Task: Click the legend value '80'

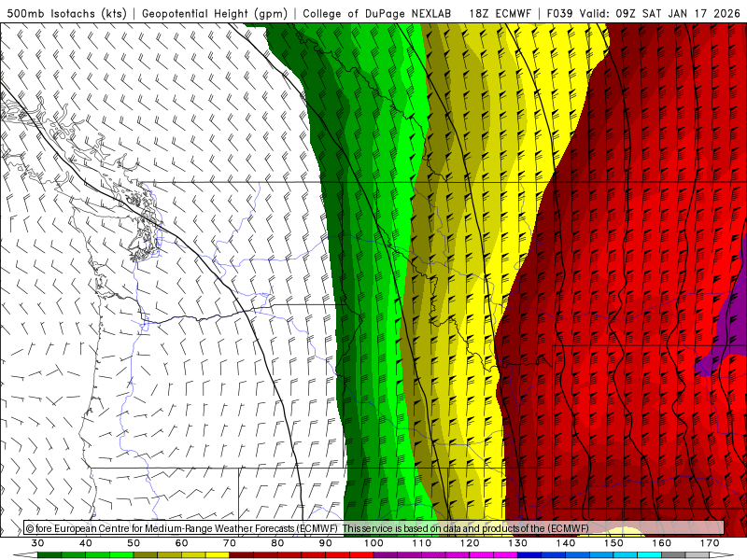Action: [x=277, y=543]
